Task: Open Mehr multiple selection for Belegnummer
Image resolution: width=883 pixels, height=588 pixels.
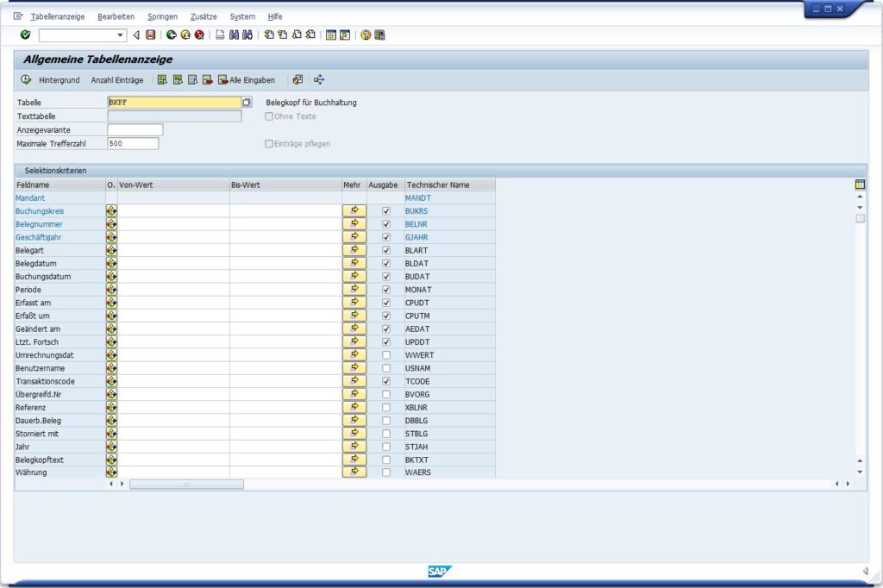Action: tap(354, 224)
